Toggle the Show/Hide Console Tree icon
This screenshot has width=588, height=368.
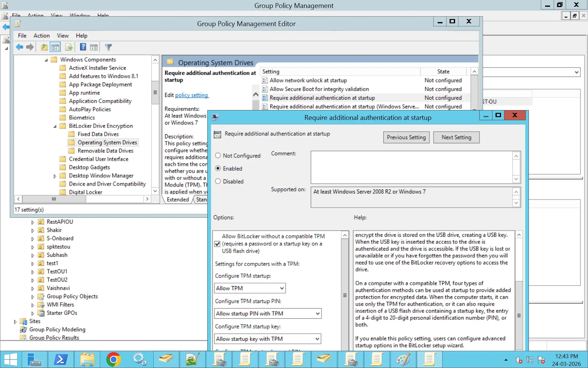click(55, 47)
